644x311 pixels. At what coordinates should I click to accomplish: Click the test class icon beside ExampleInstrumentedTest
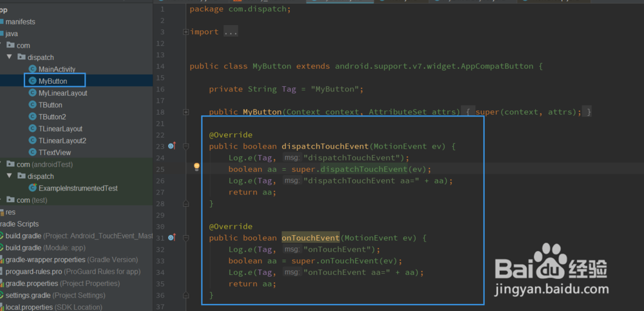point(32,188)
